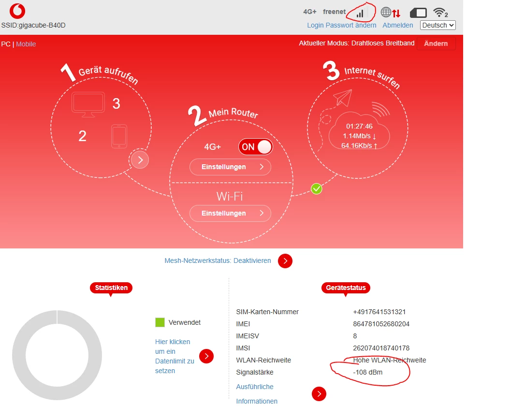The width and height of the screenshot is (525, 420).
Task: Switch to PC view
Action: tap(6, 44)
